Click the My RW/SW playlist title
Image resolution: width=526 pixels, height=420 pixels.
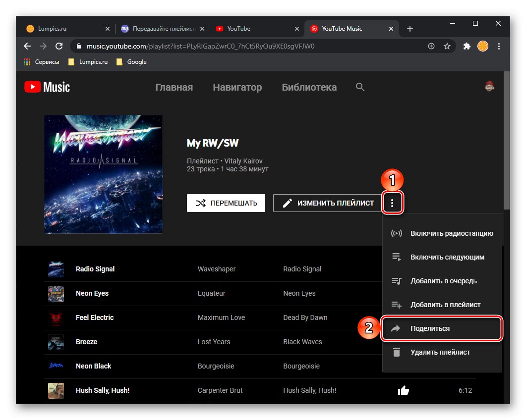213,143
